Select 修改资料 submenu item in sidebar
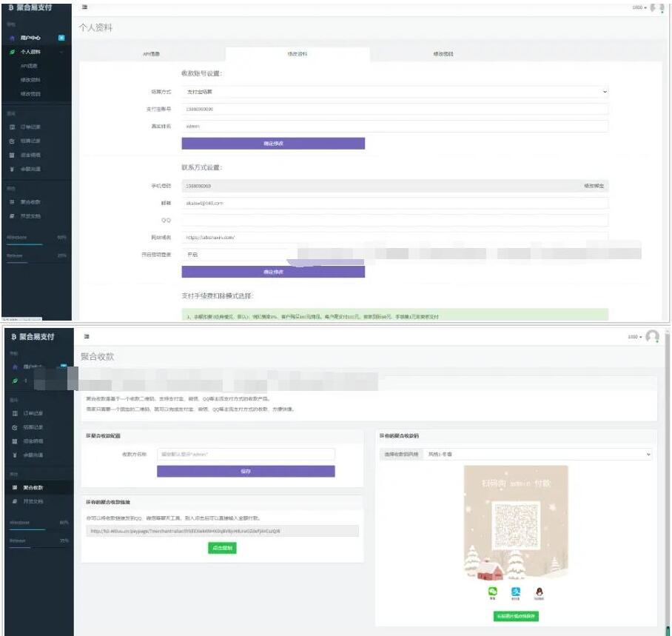Viewport: 672px width, 636px height. click(30, 80)
